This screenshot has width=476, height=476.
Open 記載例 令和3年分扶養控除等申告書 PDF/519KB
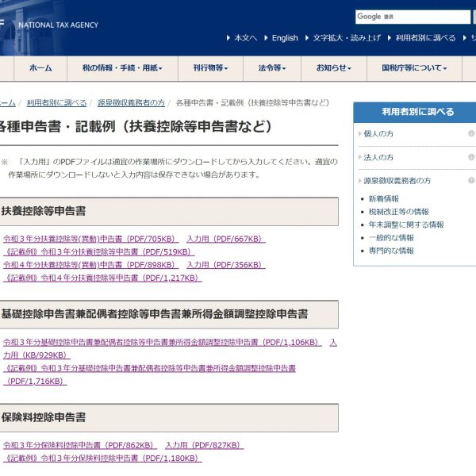tap(99, 252)
